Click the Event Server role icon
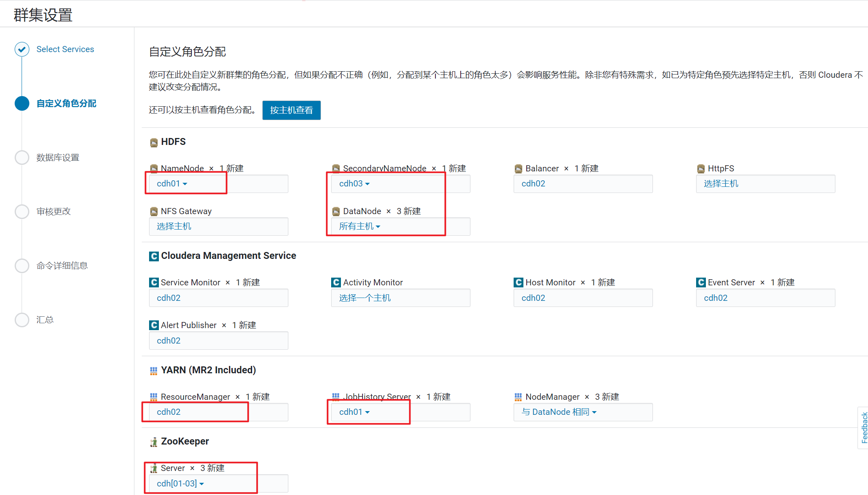 701,283
